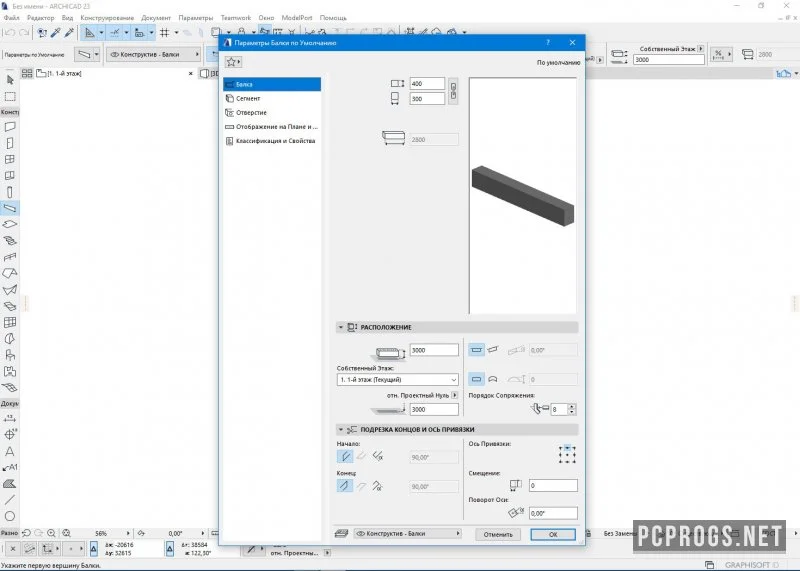Viewport: 800px width, 571px height.
Task: Click the Pick Up Parameters eyedropper icon
Action: pos(56,33)
